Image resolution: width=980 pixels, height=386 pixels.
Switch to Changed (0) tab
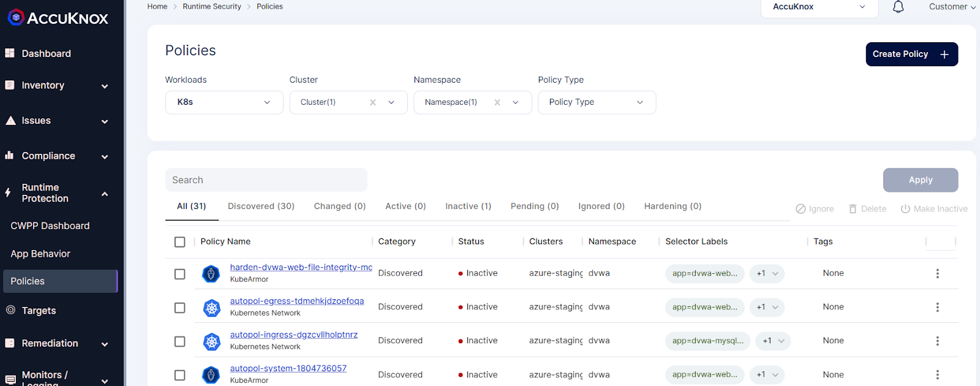340,206
